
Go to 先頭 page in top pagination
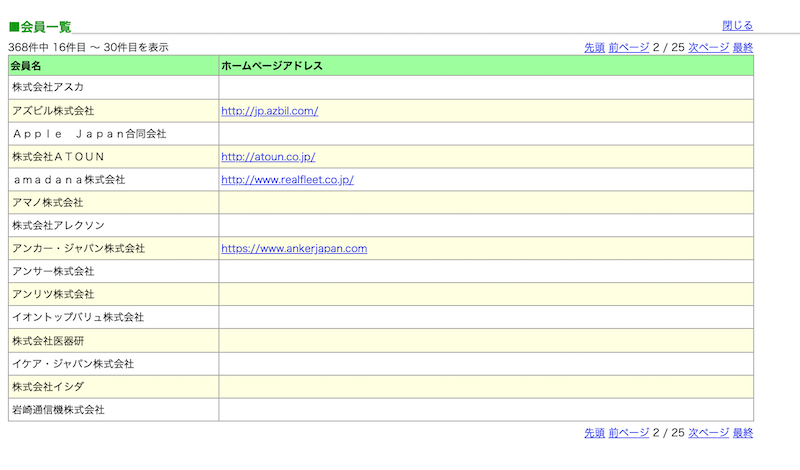pyautogui.click(x=594, y=47)
